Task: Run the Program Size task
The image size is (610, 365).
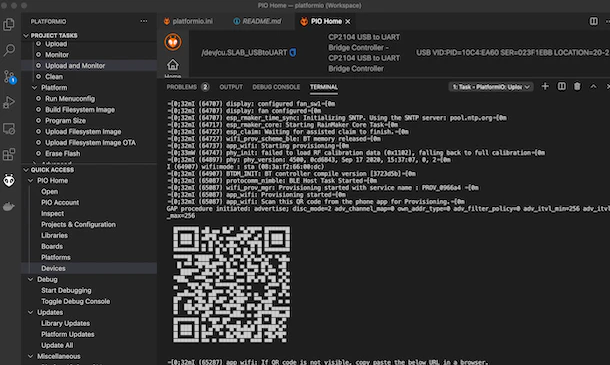Action: (x=65, y=121)
